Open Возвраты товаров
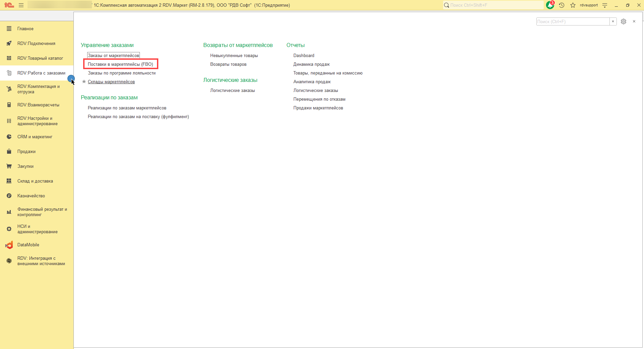644x349 pixels. 228,64
